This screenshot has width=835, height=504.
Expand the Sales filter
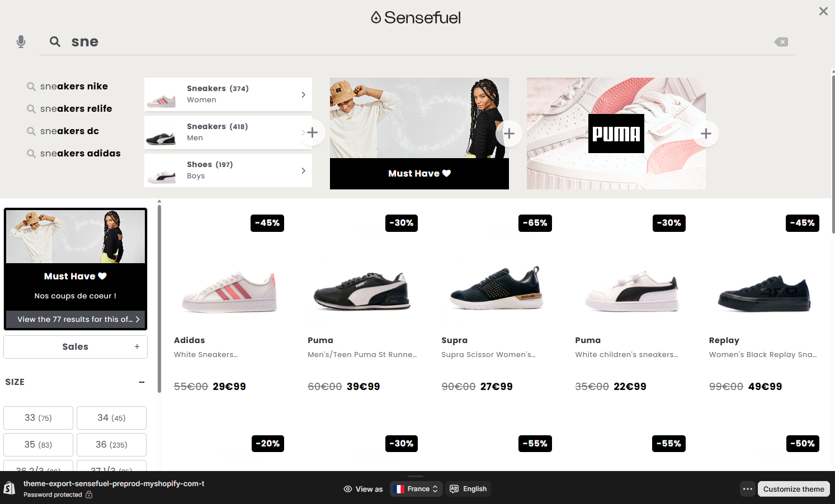[76, 347]
